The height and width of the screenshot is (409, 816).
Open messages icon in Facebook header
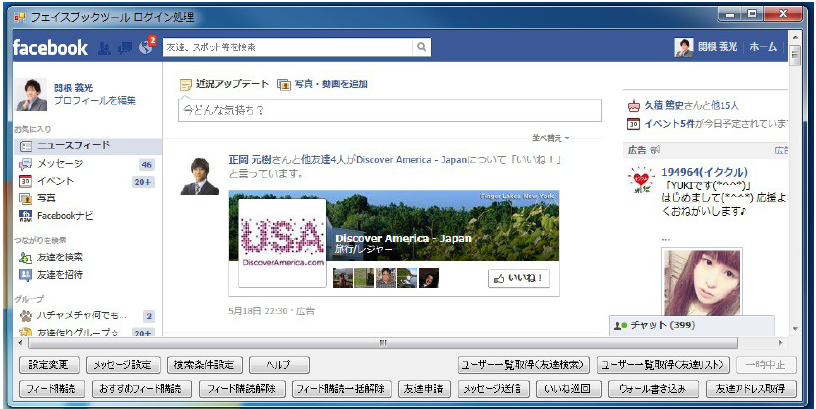tap(125, 48)
